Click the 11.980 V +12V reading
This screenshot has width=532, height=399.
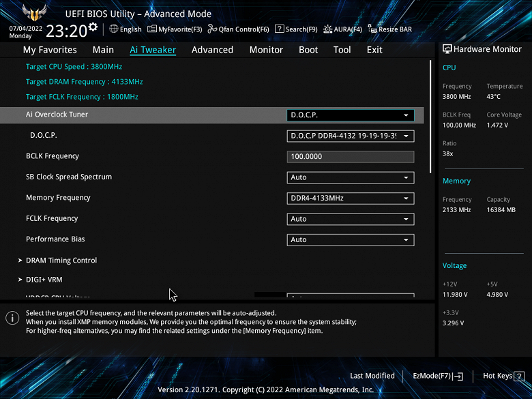tap(455, 295)
